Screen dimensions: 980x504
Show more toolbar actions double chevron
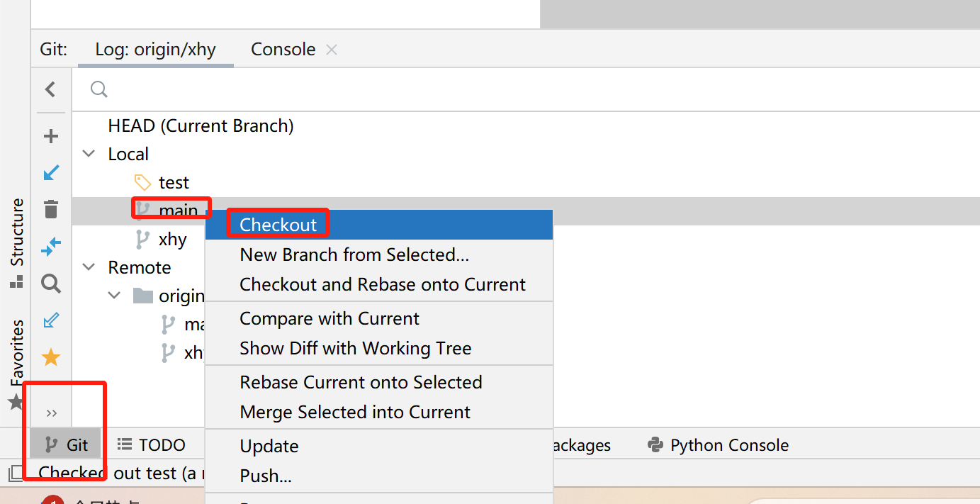point(51,413)
